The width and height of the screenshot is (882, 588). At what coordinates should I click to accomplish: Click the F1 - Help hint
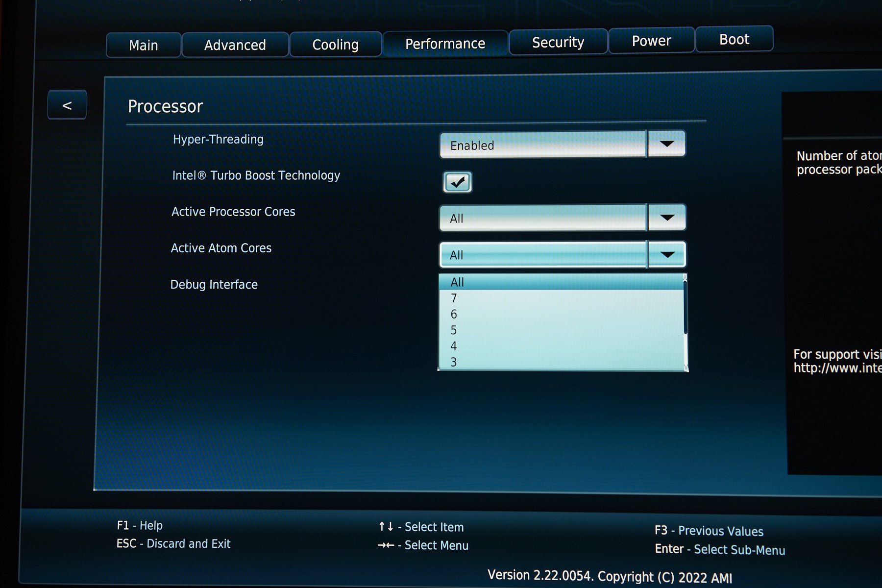point(140,525)
